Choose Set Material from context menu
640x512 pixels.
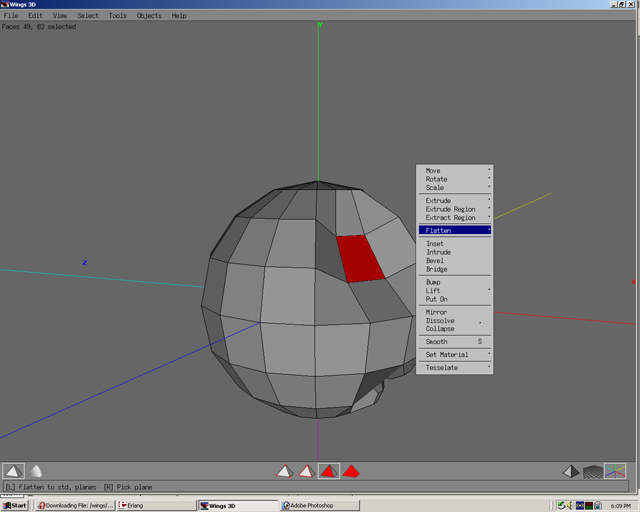coord(447,354)
